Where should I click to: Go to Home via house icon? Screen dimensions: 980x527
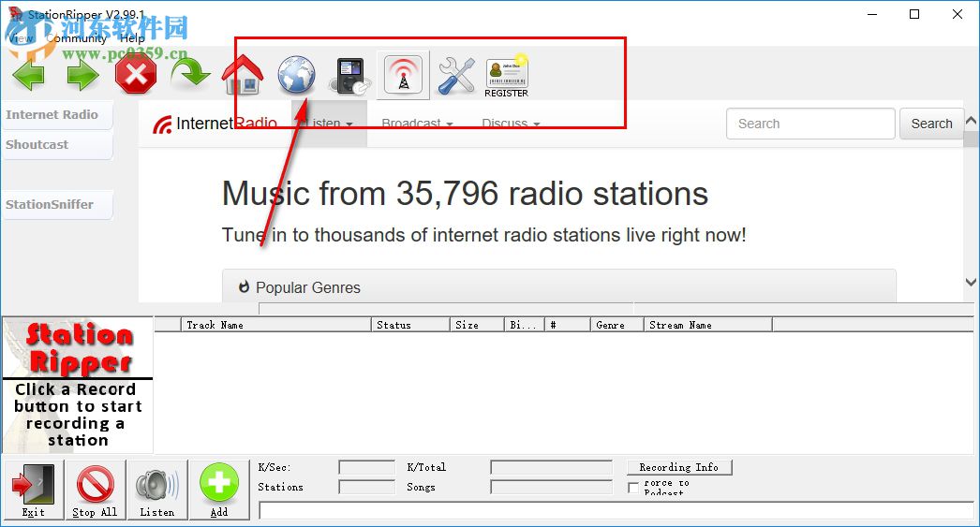point(243,75)
